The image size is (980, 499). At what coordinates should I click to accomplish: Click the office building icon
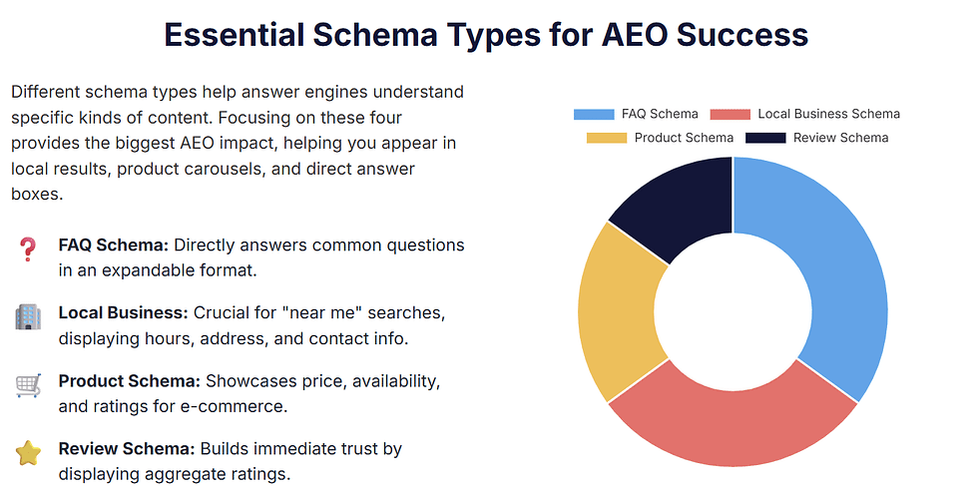[28, 317]
